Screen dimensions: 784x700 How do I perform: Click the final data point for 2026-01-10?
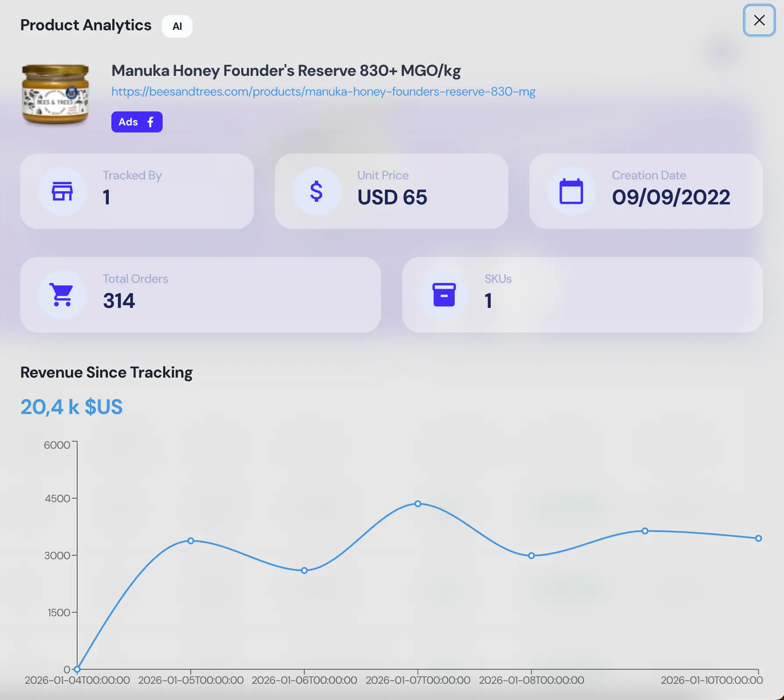pos(759,538)
